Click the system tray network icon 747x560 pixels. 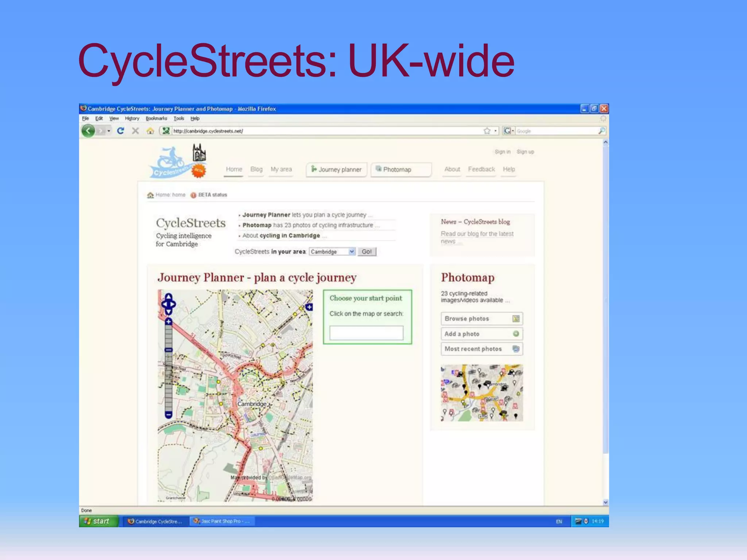pos(578,521)
